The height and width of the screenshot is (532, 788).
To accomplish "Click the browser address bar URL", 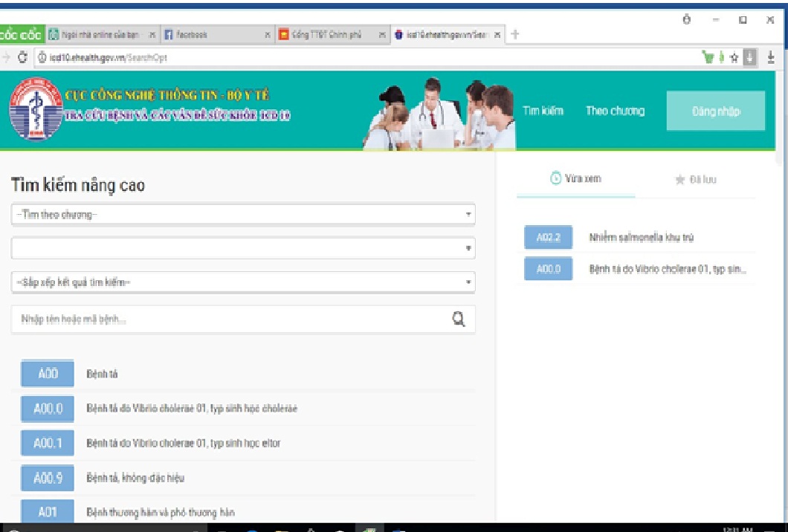I will (108, 58).
